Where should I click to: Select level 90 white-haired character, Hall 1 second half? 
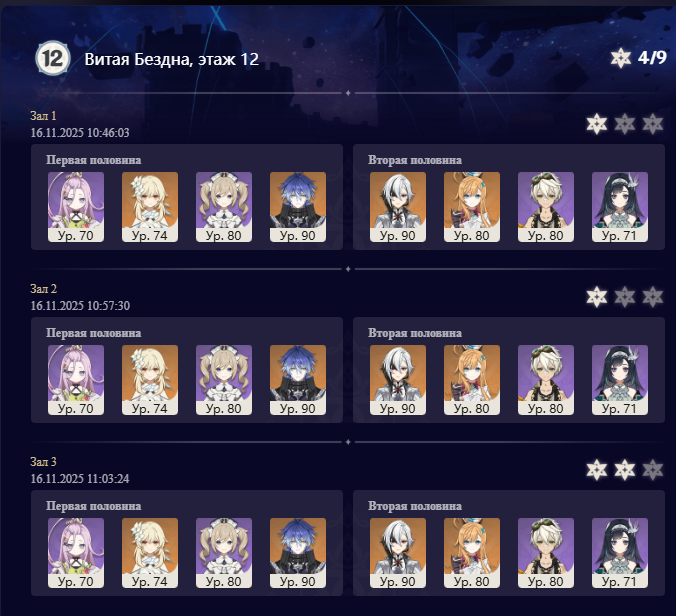click(x=398, y=207)
